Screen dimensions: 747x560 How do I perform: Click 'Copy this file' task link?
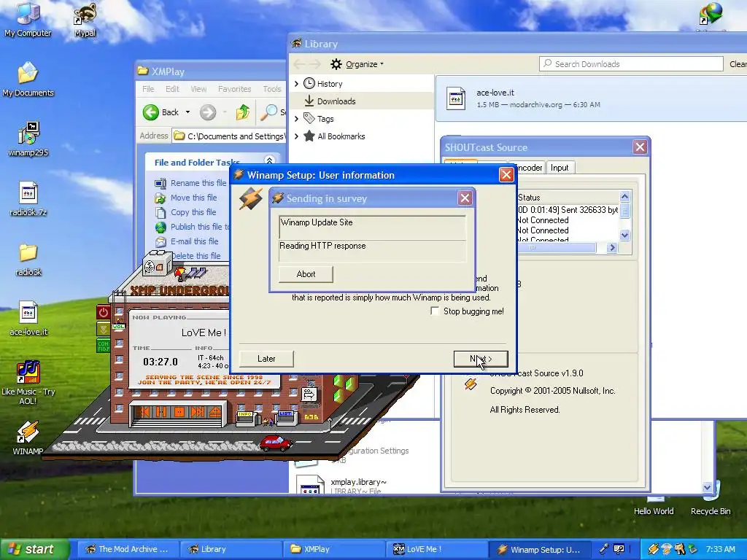[193, 212]
